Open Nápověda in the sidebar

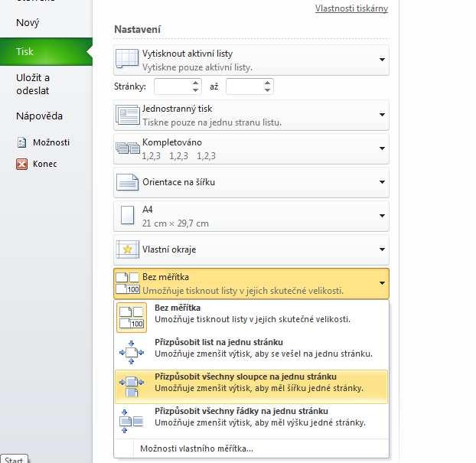[x=39, y=116]
